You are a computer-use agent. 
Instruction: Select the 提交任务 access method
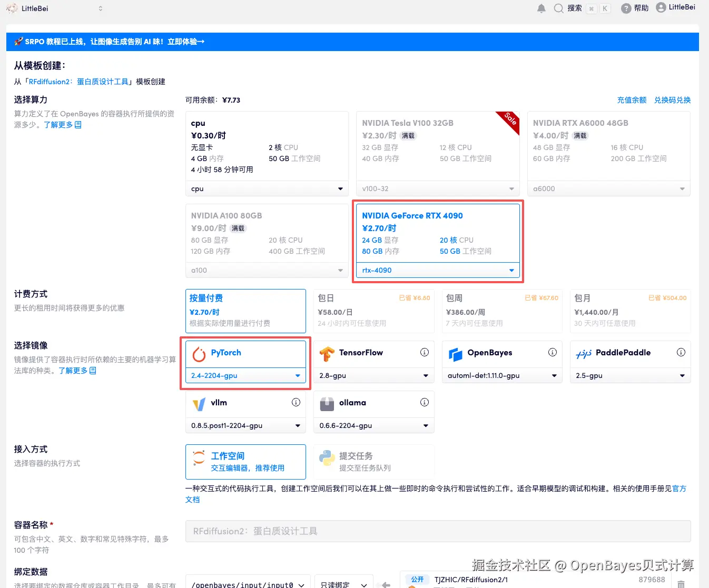(x=374, y=461)
